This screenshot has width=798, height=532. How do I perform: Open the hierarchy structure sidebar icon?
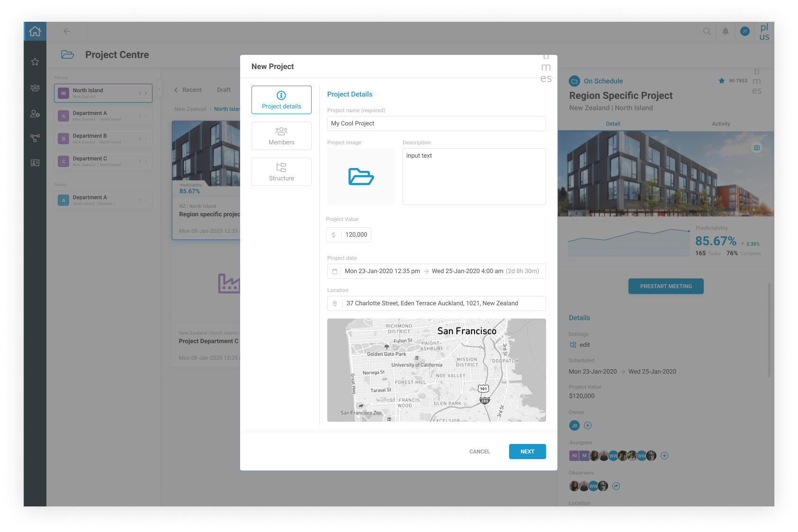(x=35, y=138)
